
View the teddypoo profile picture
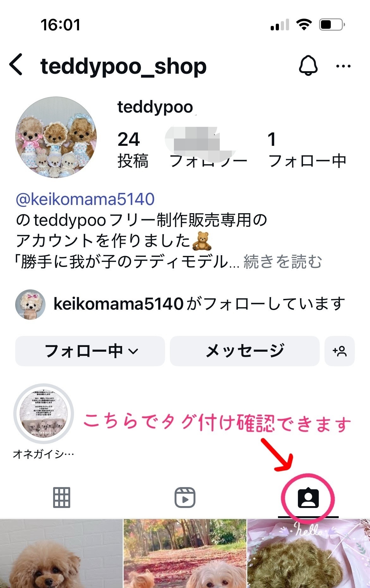56,137
